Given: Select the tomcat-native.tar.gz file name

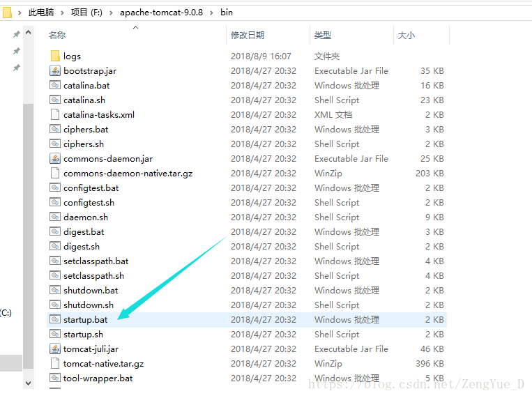Looking at the screenshot, I should pyautogui.click(x=103, y=364).
